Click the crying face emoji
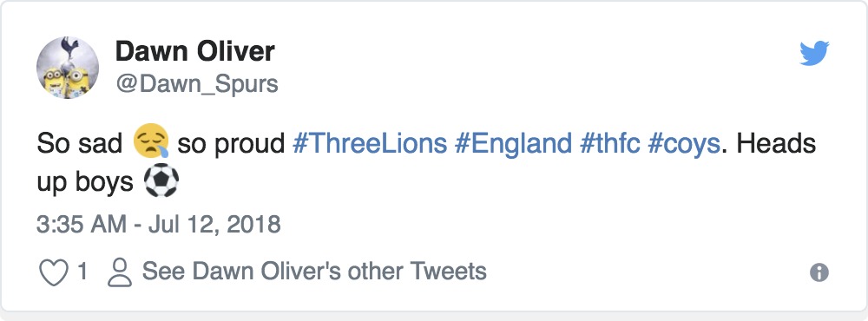Viewport: 868px width, 321px height. pyautogui.click(x=151, y=141)
